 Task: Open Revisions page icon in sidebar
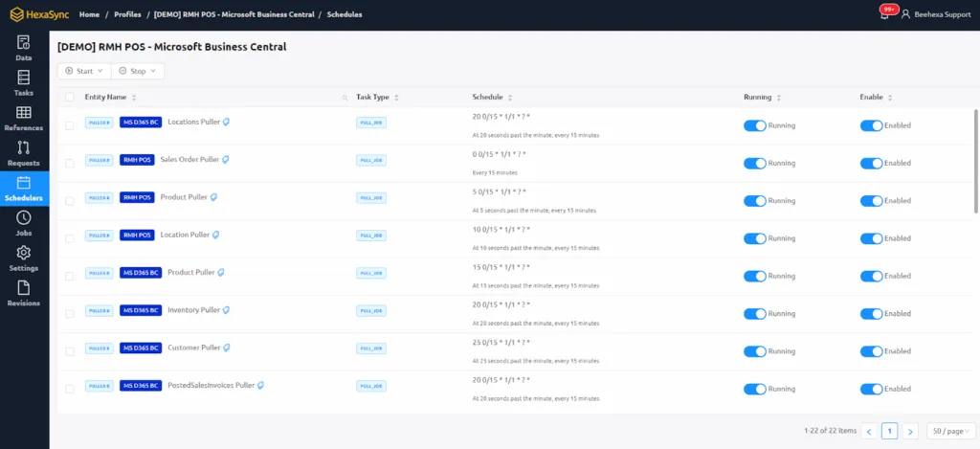click(24, 287)
